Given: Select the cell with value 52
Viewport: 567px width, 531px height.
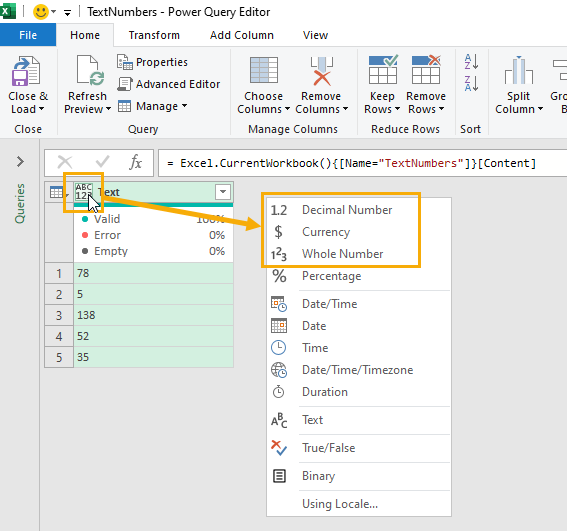Looking at the screenshot, I should (x=153, y=336).
